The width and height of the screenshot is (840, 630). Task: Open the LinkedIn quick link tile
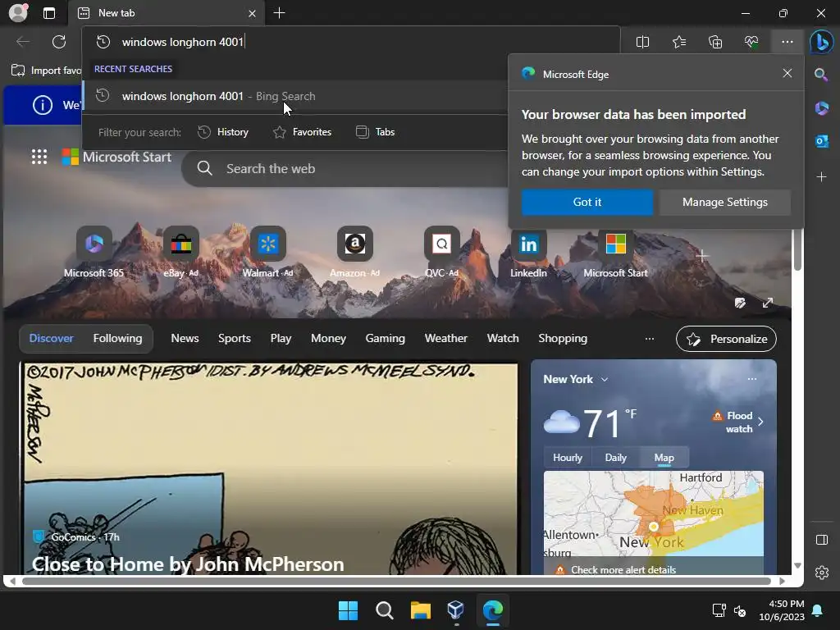tap(528, 252)
